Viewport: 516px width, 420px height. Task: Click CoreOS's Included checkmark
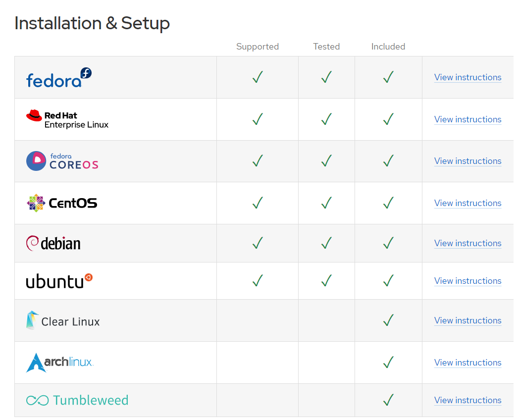coord(388,161)
